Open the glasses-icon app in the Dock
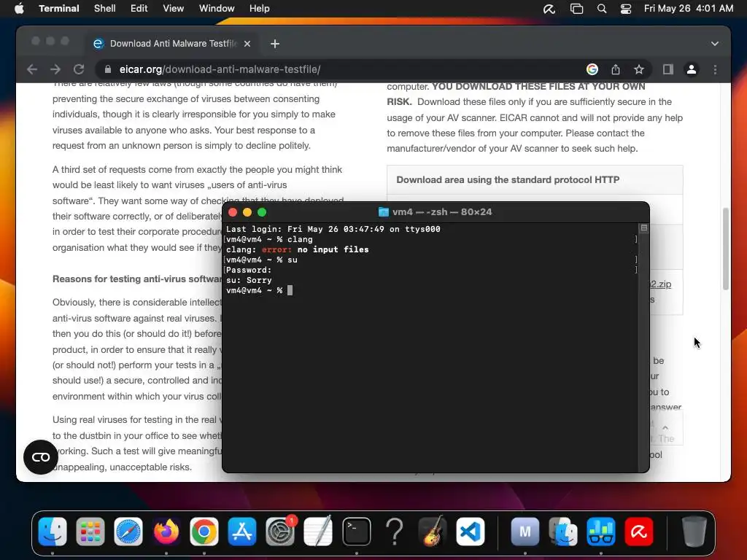 pyautogui.click(x=601, y=532)
